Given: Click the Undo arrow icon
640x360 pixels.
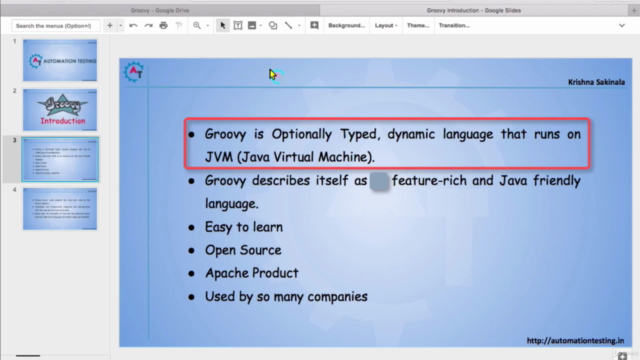Looking at the screenshot, I should tap(133, 25).
